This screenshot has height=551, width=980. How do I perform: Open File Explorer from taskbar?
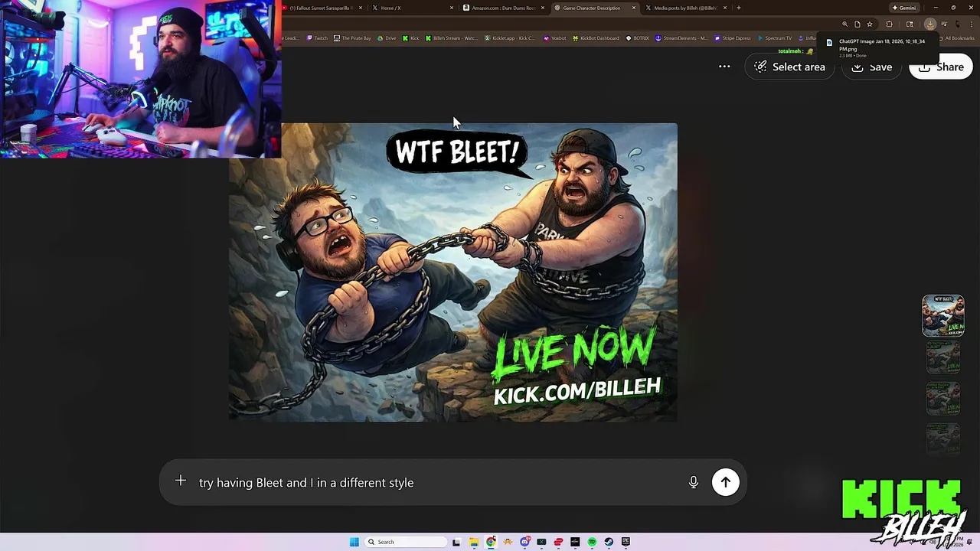pyautogui.click(x=474, y=542)
